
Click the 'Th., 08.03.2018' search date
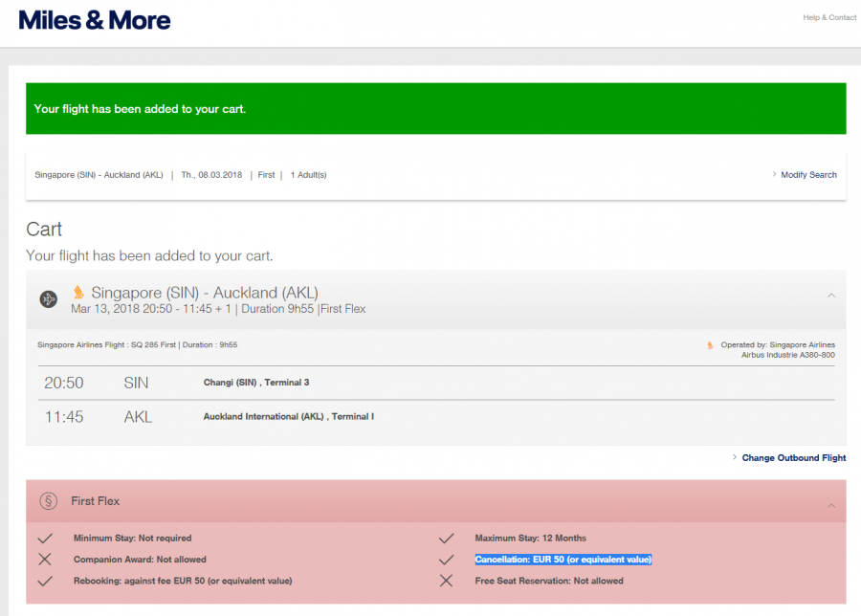point(211,175)
